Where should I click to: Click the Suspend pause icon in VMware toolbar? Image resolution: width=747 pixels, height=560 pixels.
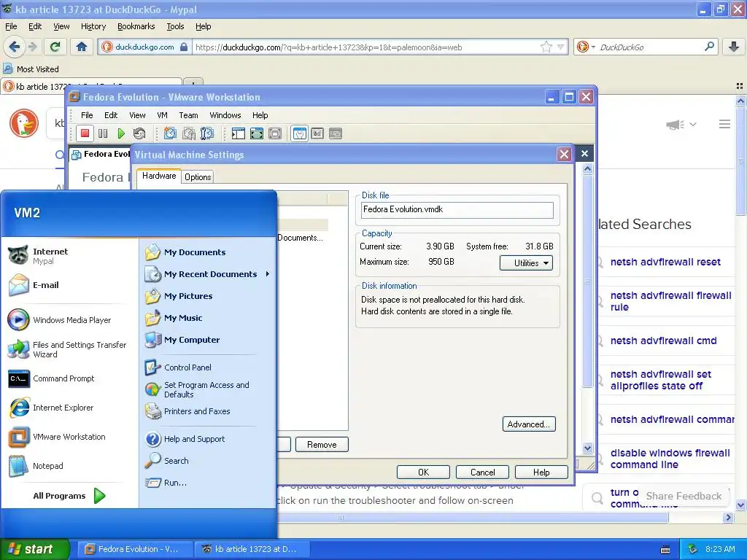pos(103,133)
